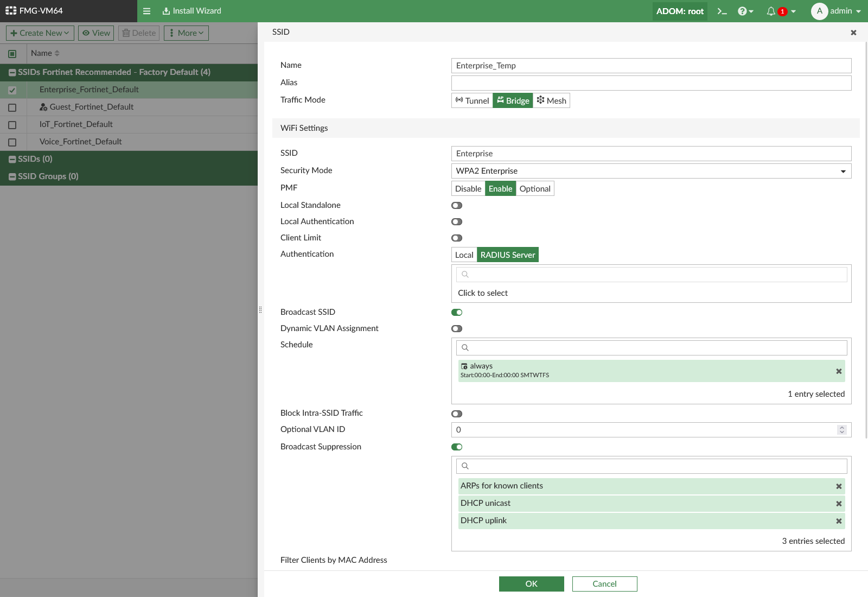
Task: Open the CLI console icon
Action: (x=722, y=11)
